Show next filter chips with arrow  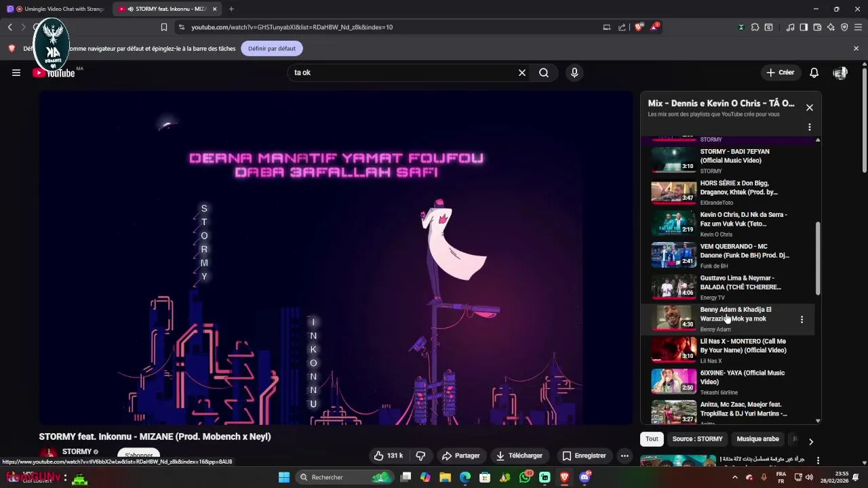click(811, 441)
